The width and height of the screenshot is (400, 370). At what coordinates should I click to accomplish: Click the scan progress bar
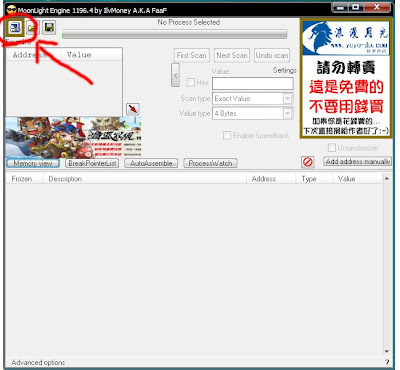coord(174,34)
